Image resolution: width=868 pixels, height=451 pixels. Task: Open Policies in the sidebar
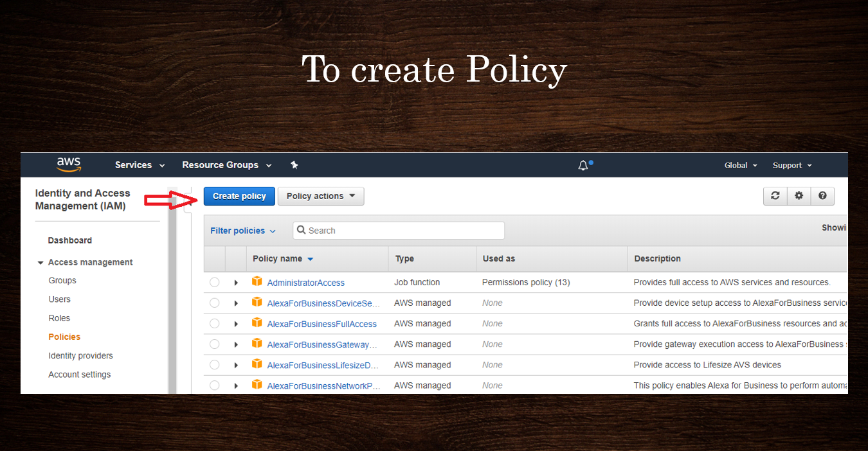64,337
